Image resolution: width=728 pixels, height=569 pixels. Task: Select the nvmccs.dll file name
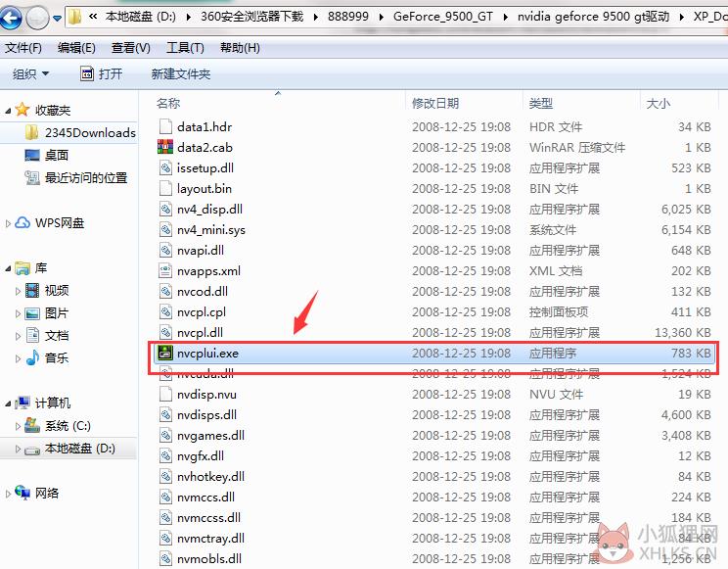pos(206,497)
